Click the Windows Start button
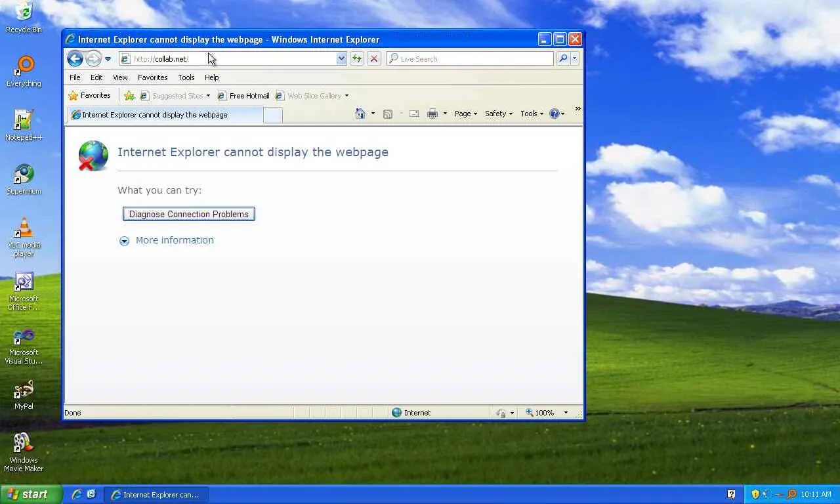The image size is (840, 504). pos(31,495)
